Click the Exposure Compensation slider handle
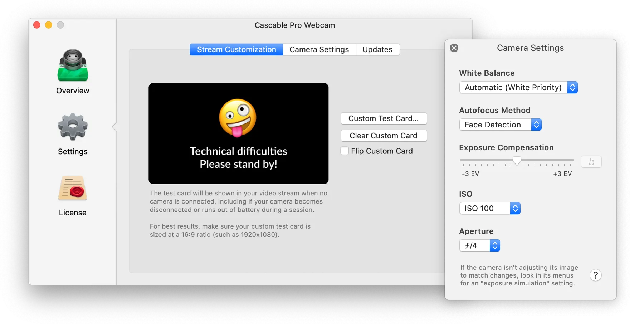This screenshot has height=327, width=644. click(517, 161)
